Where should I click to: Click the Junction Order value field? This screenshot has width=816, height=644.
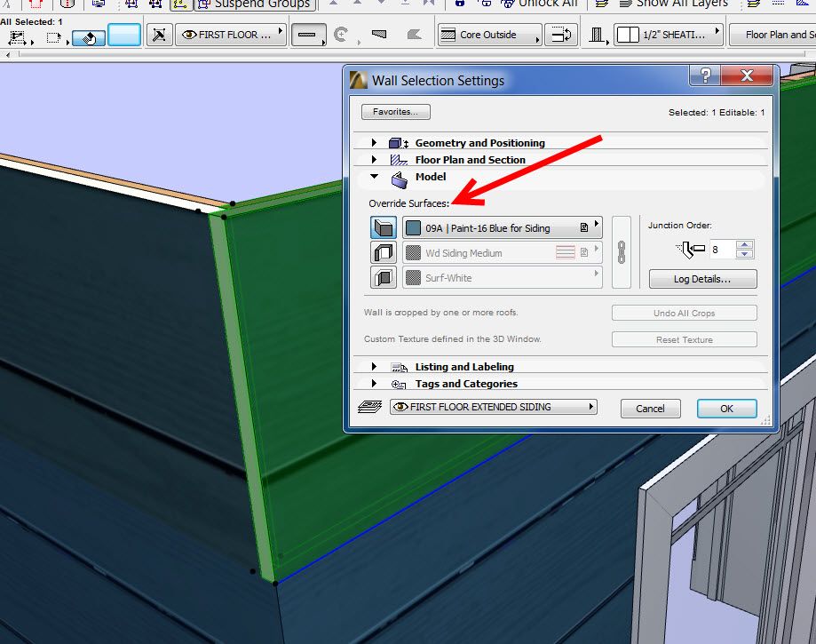tap(722, 250)
